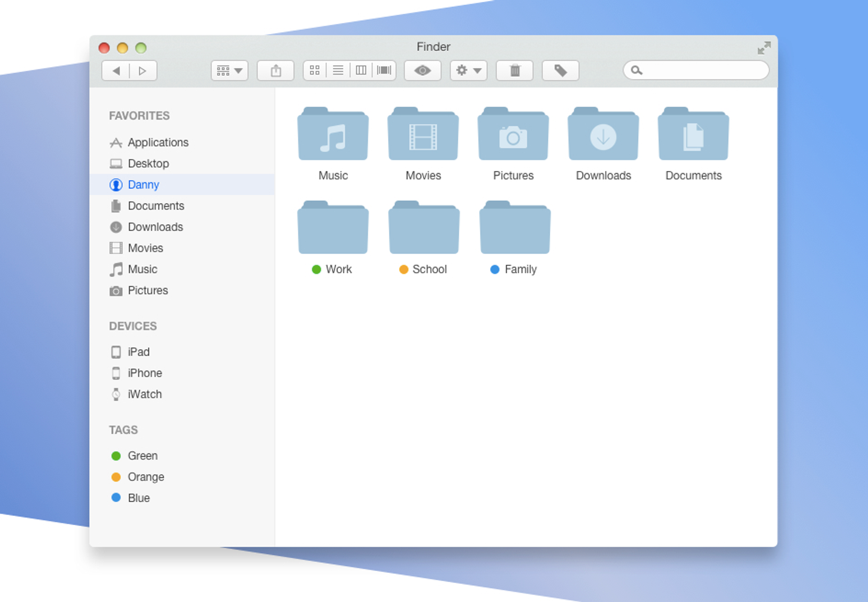This screenshot has height=602, width=868.
Task: Open the gear action dropdown menu
Action: tap(469, 70)
